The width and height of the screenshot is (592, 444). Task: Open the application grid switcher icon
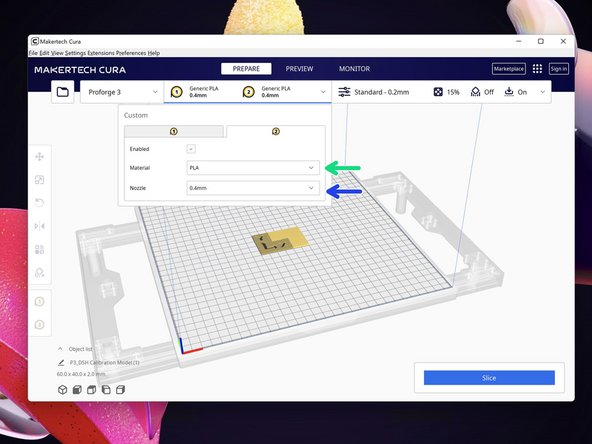pyautogui.click(x=537, y=69)
